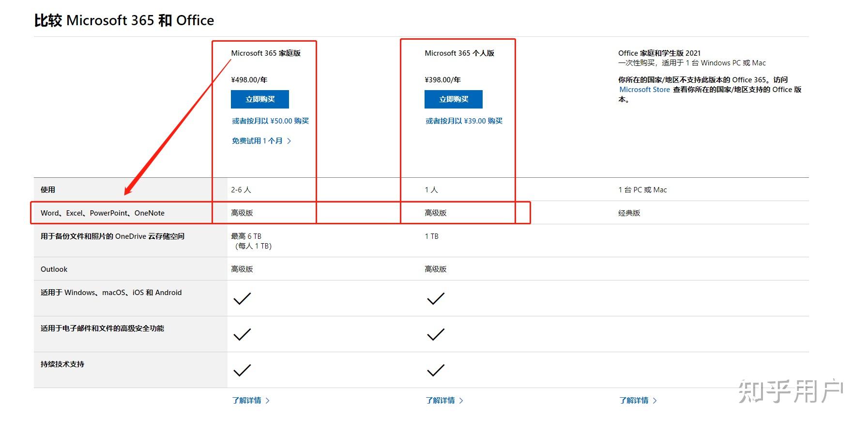Click 高级版 in the 家庭版 Word、Excel row
Screen dimensions: 868x421
point(242,213)
